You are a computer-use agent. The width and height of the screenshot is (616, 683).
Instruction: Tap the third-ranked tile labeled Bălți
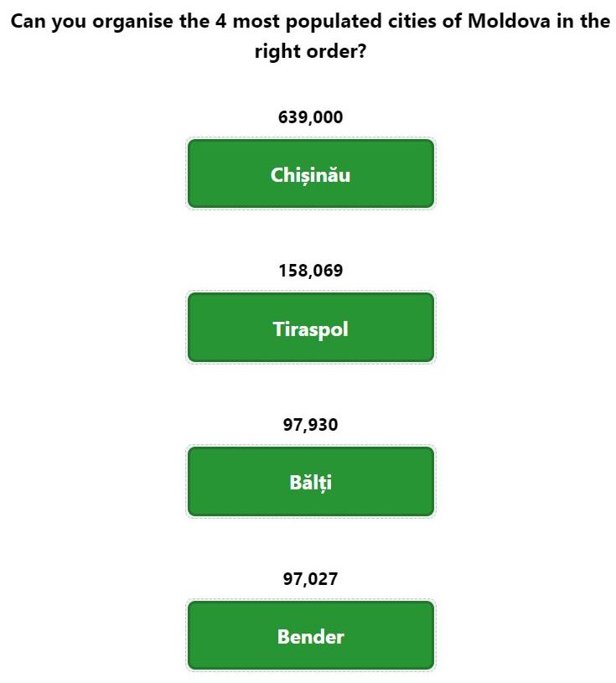(311, 481)
